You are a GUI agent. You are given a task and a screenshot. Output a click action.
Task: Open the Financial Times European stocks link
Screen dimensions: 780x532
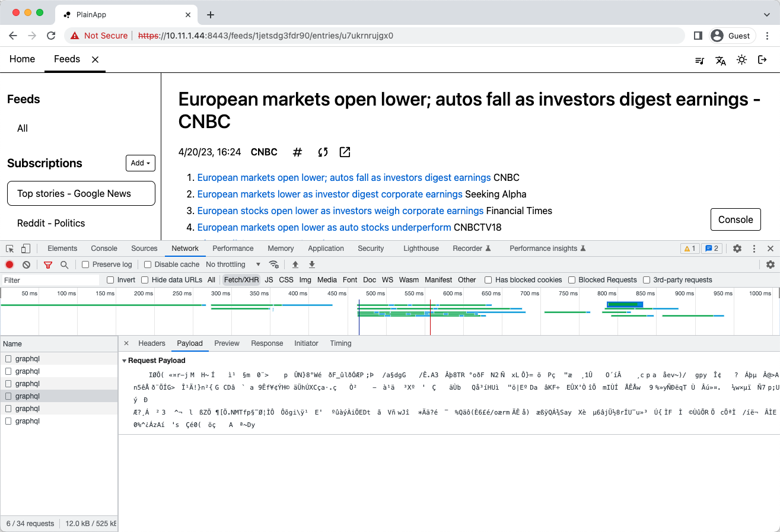pyautogui.click(x=340, y=211)
